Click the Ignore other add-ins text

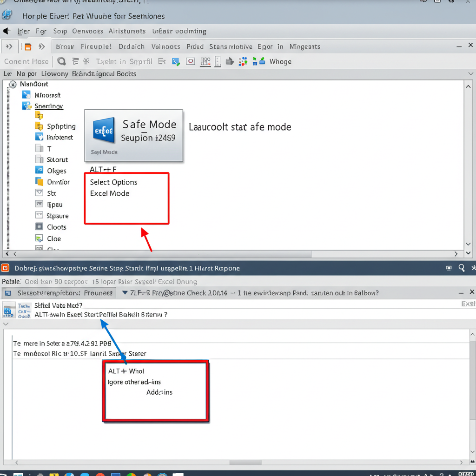point(134,382)
